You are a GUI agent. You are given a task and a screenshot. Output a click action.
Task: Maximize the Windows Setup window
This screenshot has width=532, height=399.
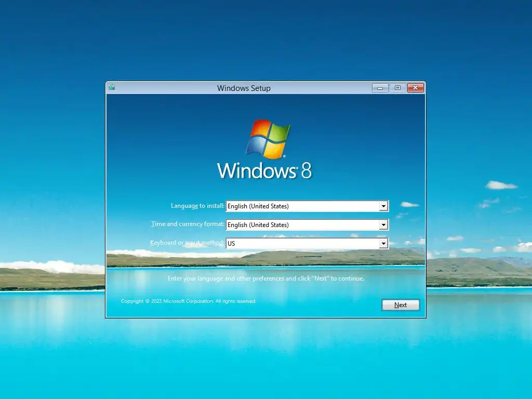[397, 88]
